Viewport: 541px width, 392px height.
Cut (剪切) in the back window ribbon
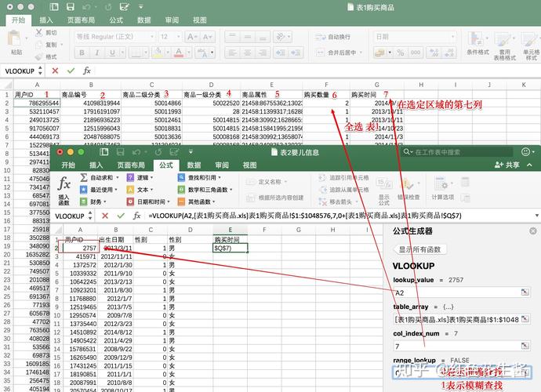click(47, 33)
